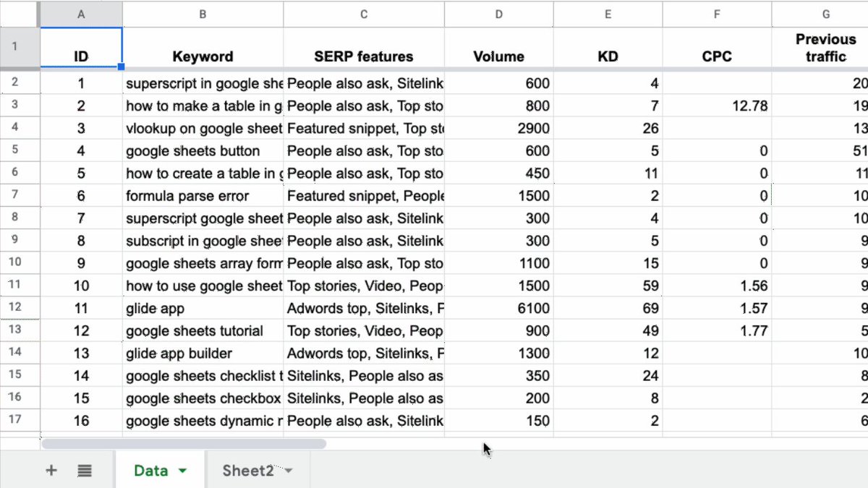Select the volume cell 150

point(499,421)
